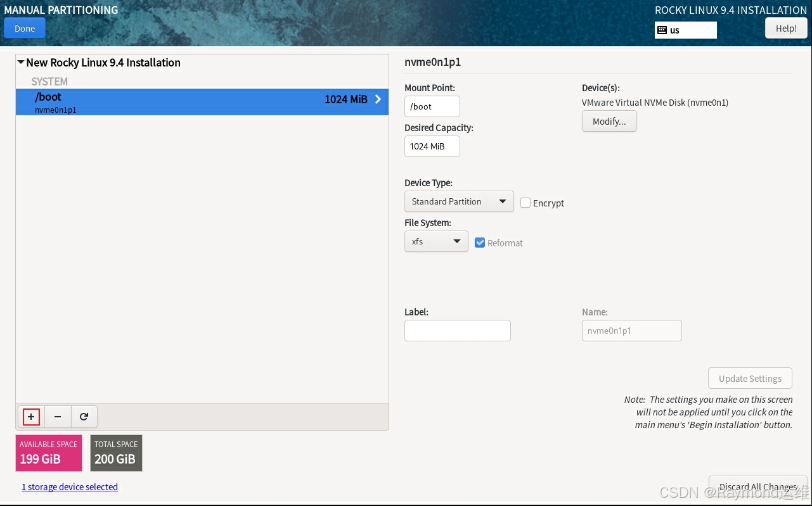
Task: Toggle the Reformat checkbox
Action: coord(480,243)
